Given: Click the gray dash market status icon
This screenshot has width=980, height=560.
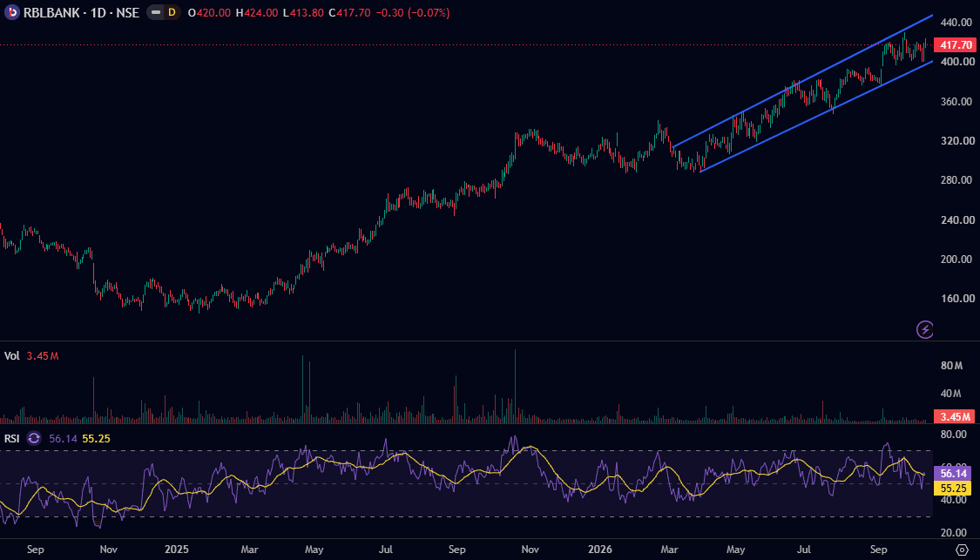Looking at the screenshot, I should 156,12.
